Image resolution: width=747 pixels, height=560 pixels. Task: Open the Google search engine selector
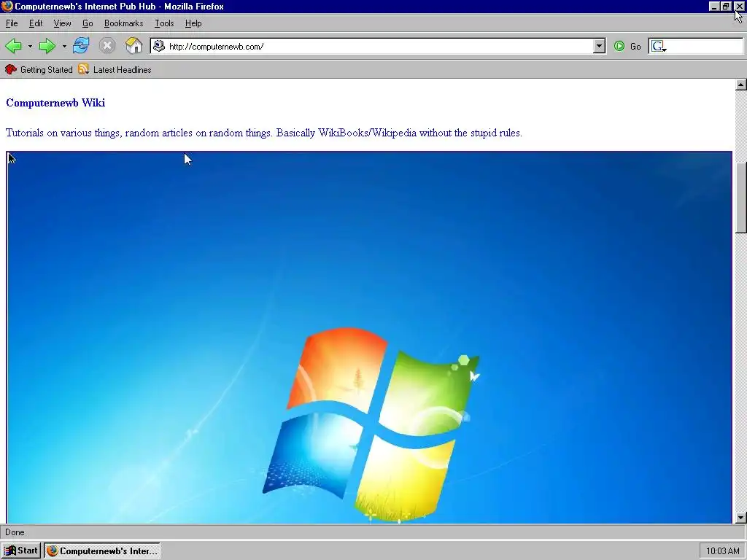pyautogui.click(x=659, y=46)
